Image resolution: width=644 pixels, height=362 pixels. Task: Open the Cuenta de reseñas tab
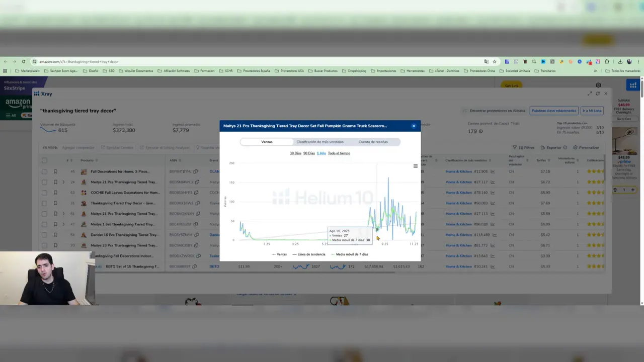tap(373, 142)
